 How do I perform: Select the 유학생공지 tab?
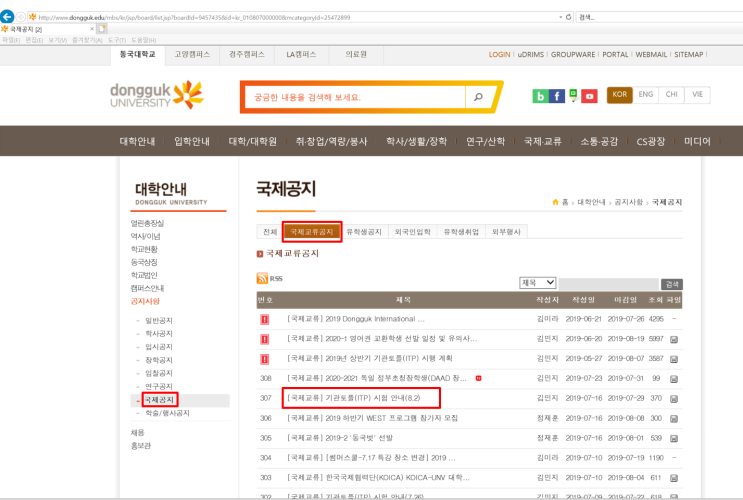(364, 232)
